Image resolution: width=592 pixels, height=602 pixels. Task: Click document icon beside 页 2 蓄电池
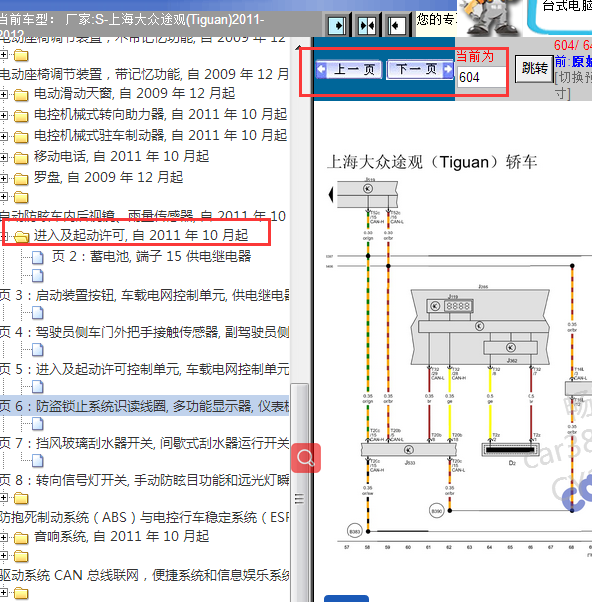click(x=38, y=258)
